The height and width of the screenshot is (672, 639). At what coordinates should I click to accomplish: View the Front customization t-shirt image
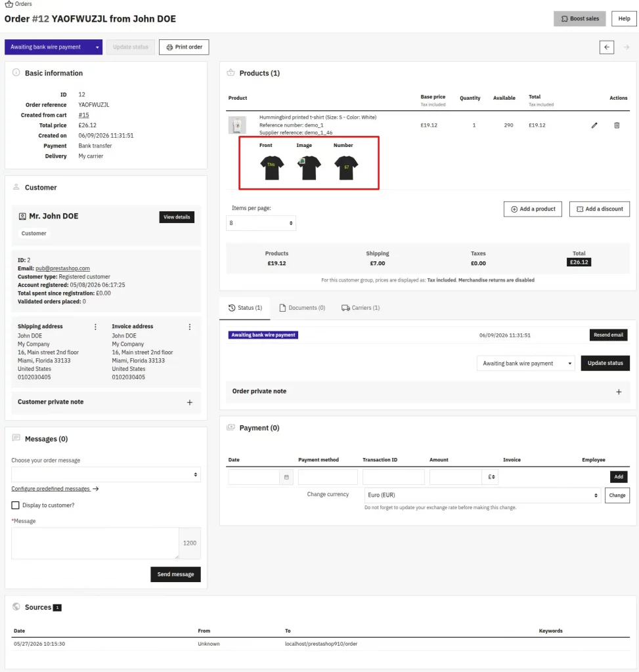[272, 167]
